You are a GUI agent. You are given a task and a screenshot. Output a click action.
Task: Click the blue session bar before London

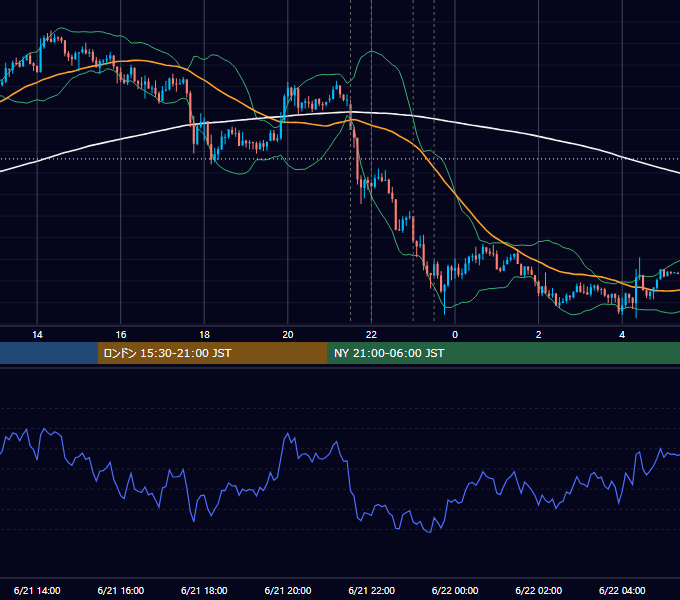[49, 353]
